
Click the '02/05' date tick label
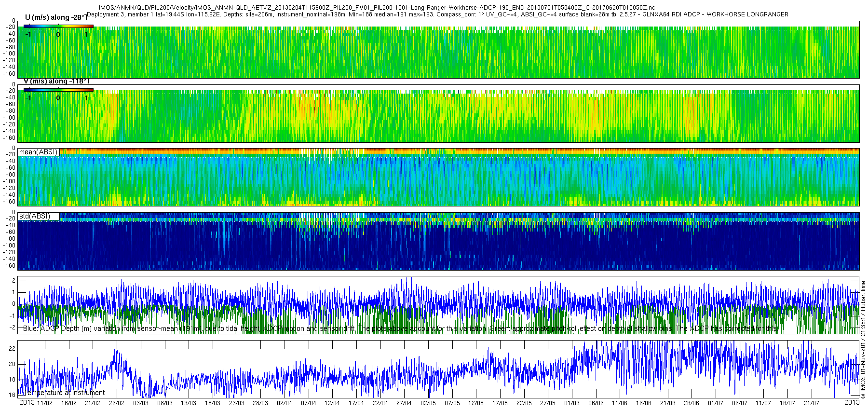428,403
